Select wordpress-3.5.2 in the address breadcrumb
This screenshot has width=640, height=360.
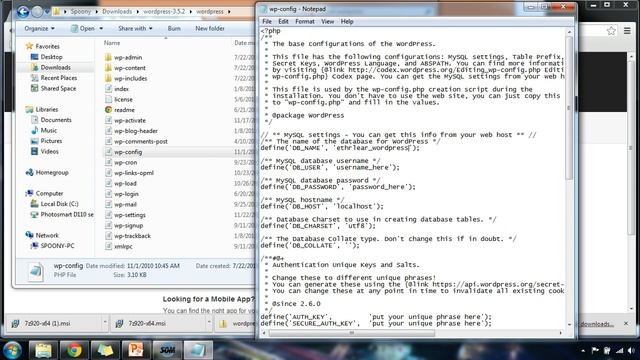pos(164,11)
